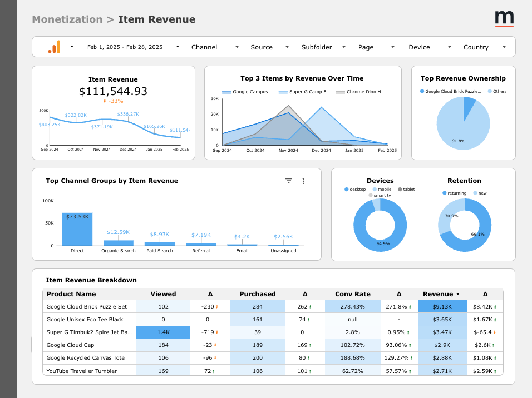Click the $111,544.93 Item Revenue total
Viewport: 532px width, 398px height.
coord(113,92)
